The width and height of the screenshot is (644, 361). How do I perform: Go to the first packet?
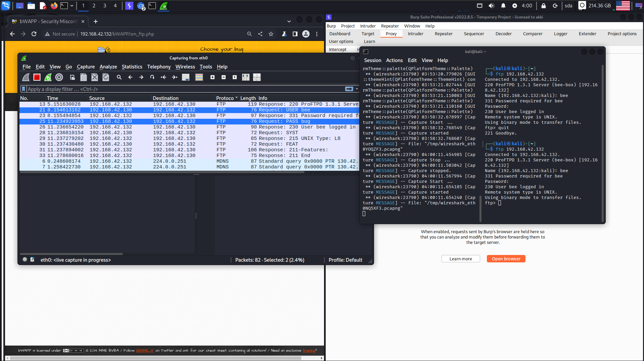coord(164,78)
